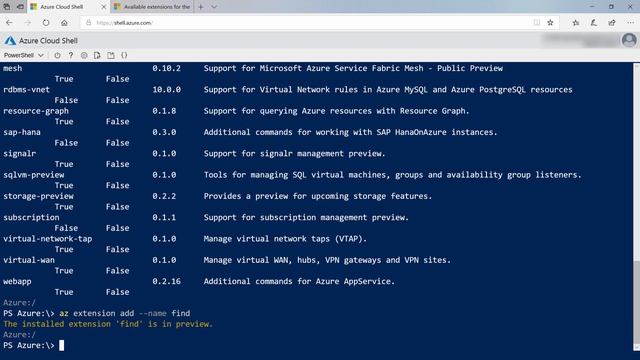Select storage-preview extension name
Image resolution: width=640 pixels, height=360 pixels.
tap(38, 196)
